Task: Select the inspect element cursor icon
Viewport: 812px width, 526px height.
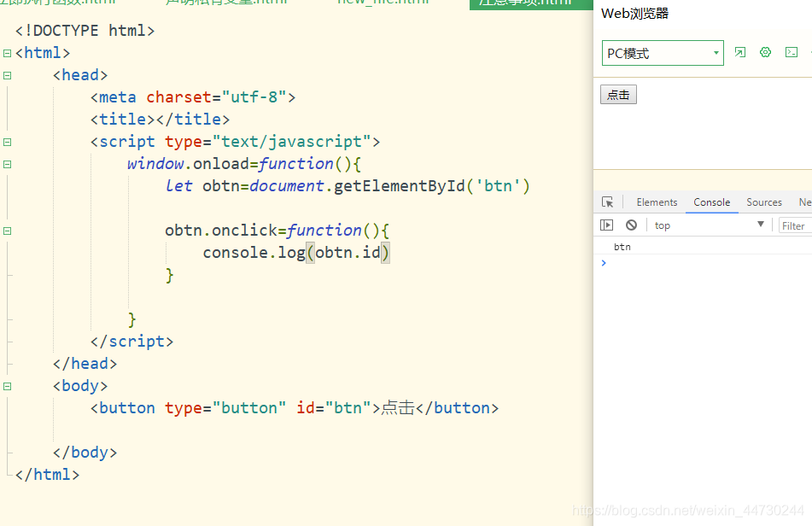Action: pos(607,202)
